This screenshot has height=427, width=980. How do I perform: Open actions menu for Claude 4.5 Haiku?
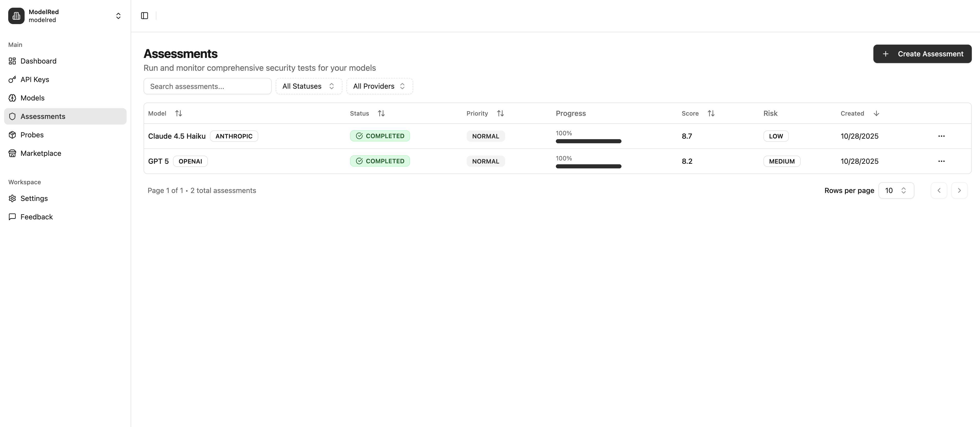click(x=942, y=136)
